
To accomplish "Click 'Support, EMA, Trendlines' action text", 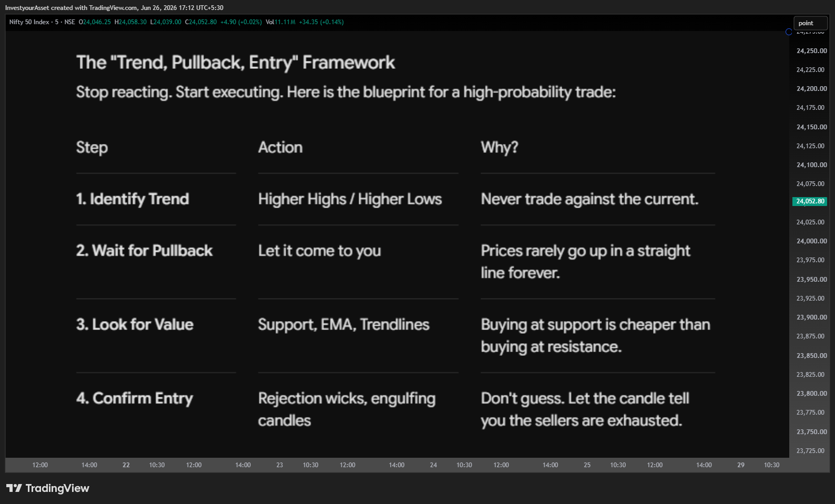I will point(344,325).
